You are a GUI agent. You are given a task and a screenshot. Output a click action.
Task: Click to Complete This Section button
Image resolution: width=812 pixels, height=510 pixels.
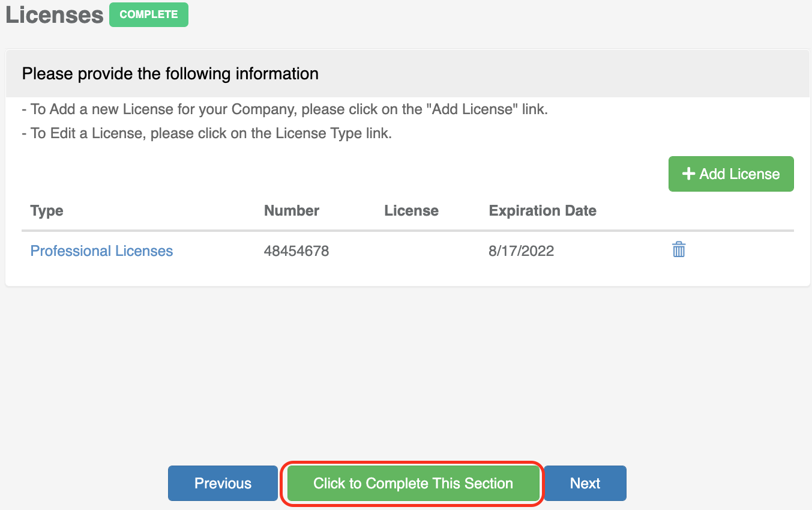click(x=413, y=484)
